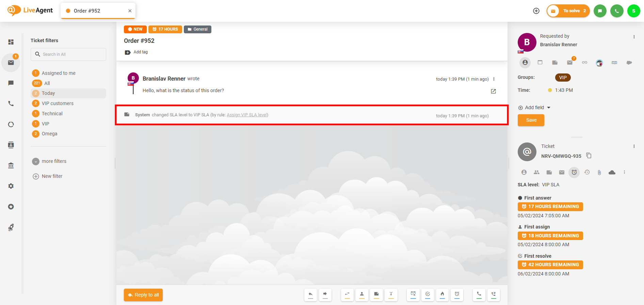Screen dimensions: 644x305
Task: Open the three-dot menu on Branislav's message
Action: click(x=494, y=79)
